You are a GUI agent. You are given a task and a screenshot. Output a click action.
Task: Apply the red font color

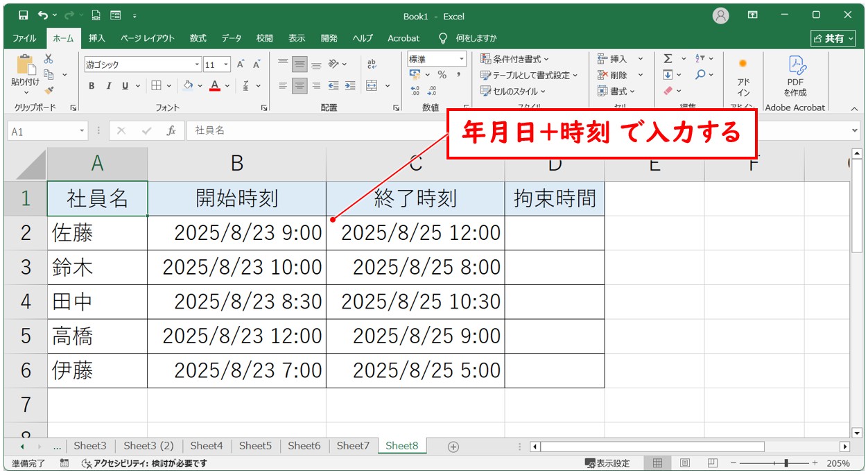[x=215, y=86]
